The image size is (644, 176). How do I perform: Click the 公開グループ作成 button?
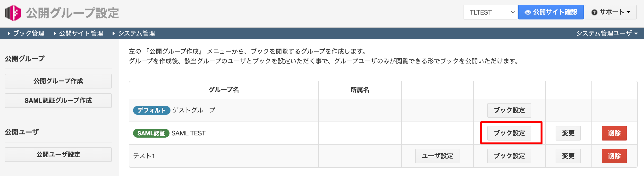click(x=58, y=81)
